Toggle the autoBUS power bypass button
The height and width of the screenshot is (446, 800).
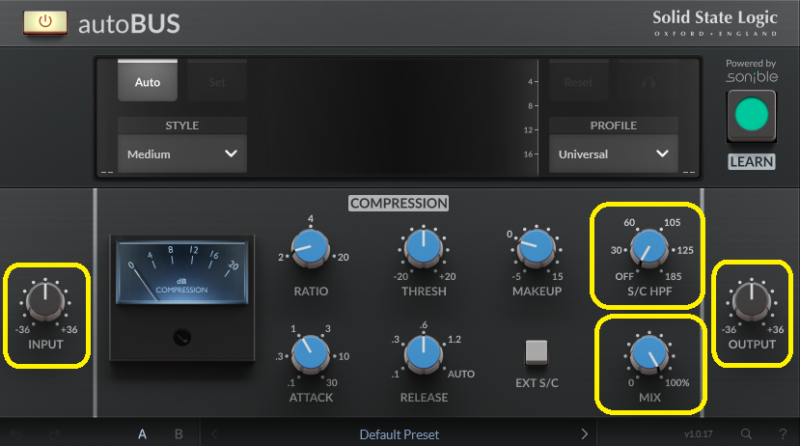[x=45, y=22]
